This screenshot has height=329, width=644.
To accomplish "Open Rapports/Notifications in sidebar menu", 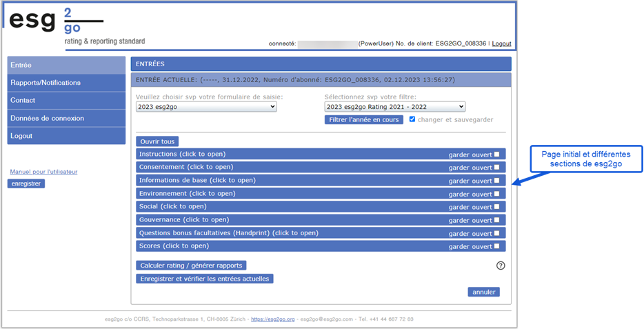I will coord(46,83).
